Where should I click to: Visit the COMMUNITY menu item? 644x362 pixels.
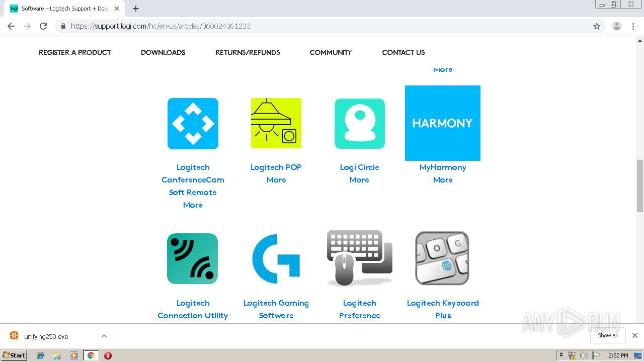[x=331, y=52]
